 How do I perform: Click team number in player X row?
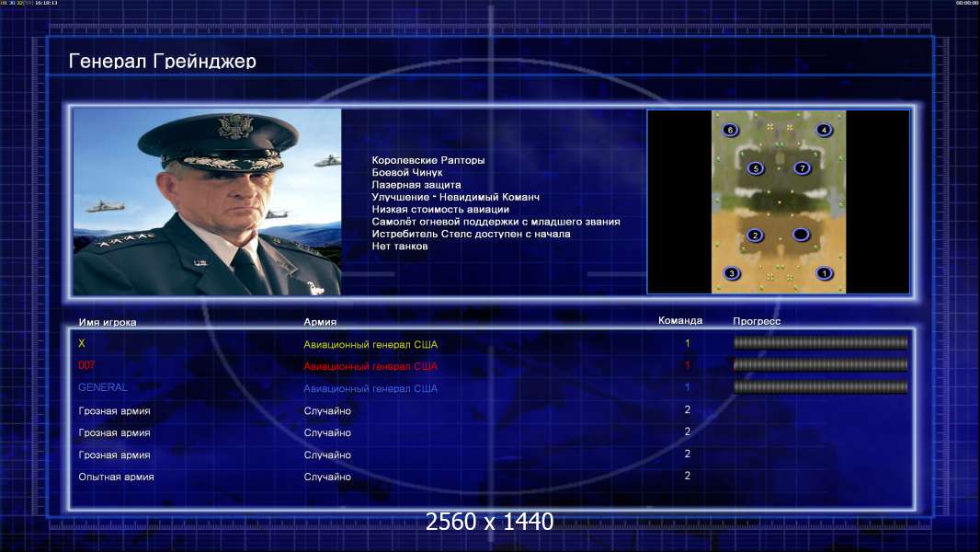[x=688, y=343]
